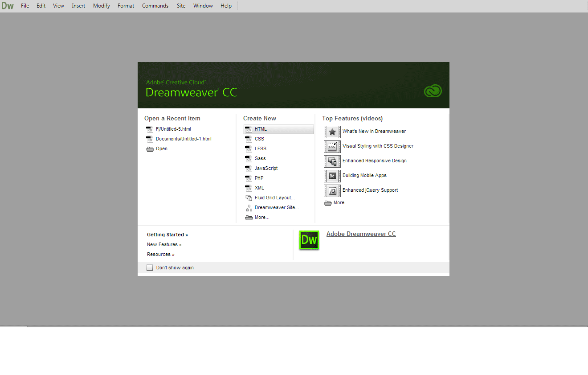Click the Creative Cloud logo icon
This screenshot has height=375, width=588.
pos(433,91)
